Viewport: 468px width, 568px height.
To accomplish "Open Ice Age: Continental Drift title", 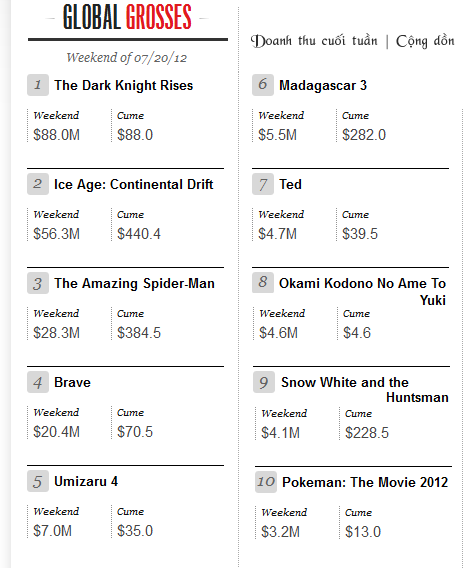I will pos(133,184).
